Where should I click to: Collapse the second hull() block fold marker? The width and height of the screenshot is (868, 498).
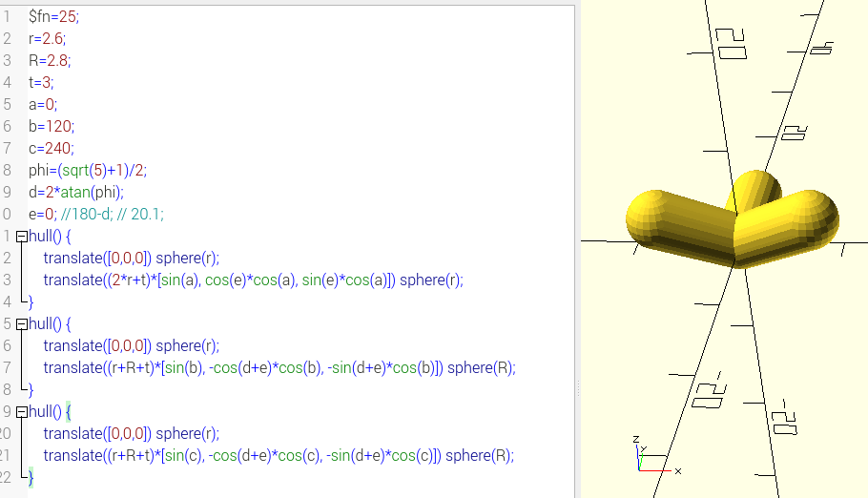point(22,324)
